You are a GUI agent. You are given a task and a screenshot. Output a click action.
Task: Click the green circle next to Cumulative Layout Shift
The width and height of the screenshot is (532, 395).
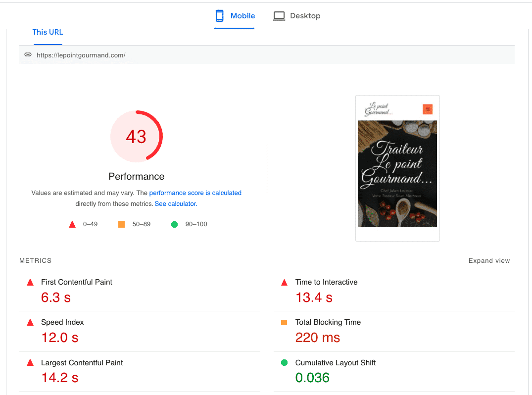[284, 362]
